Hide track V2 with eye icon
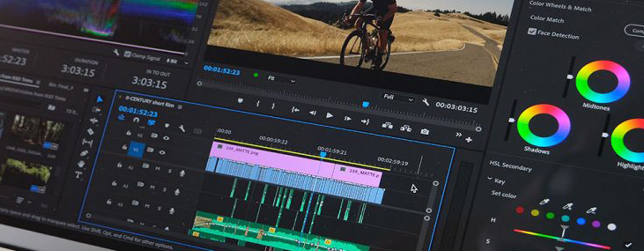 pos(166,138)
